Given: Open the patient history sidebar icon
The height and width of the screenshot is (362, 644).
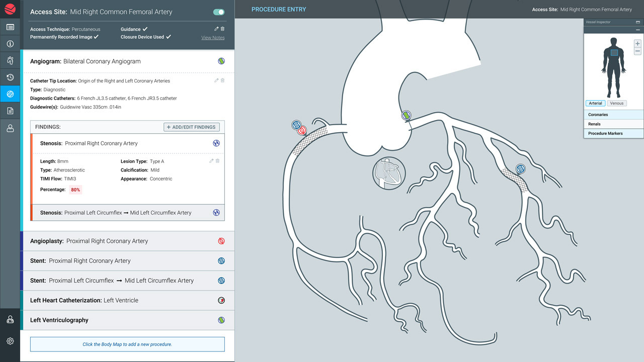Looking at the screenshot, I should (x=10, y=77).
